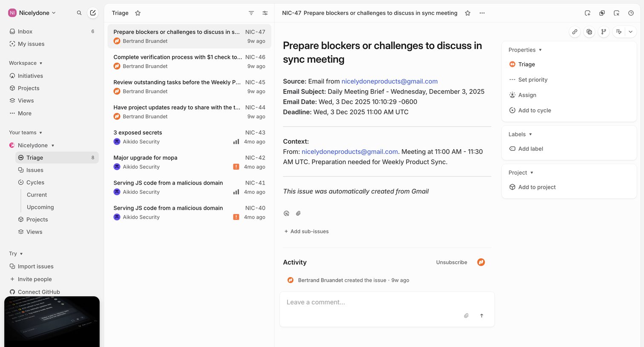
Task: Click Add to project
Action: tap(532, 187)
